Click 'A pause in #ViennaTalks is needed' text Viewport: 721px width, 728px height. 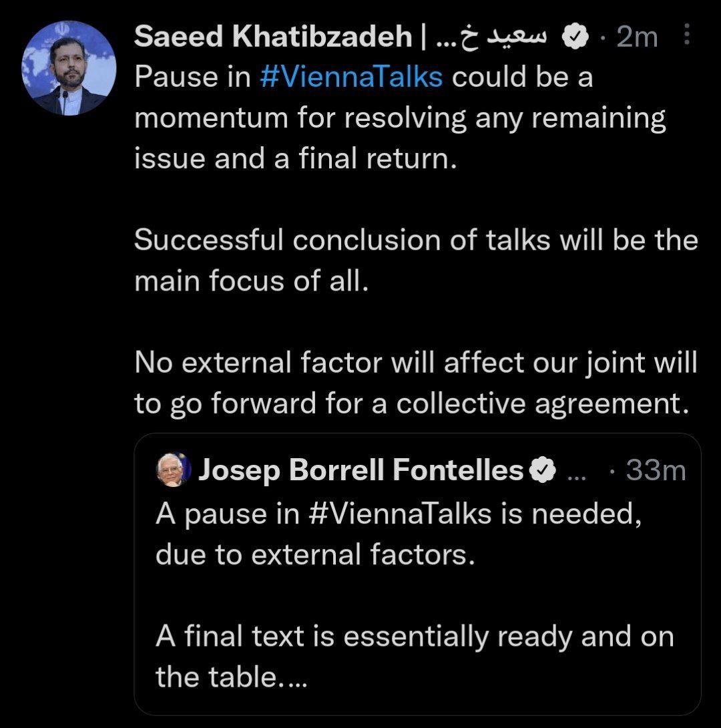tap(399, 514)
